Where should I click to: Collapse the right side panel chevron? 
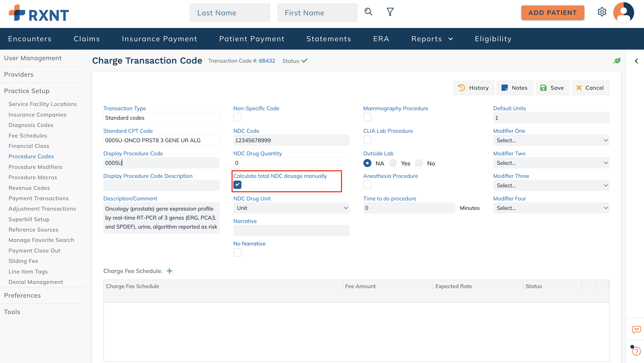[x=636, y=61]
